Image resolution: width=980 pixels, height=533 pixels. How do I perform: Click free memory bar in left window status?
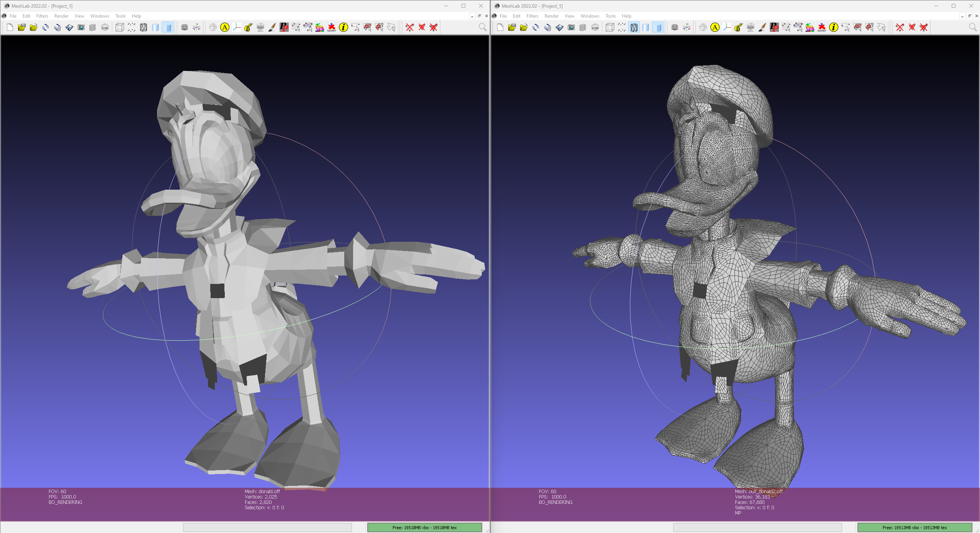[x=424, y=528]
